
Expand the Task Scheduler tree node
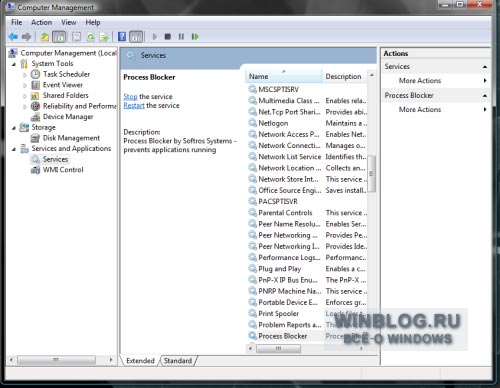[25, 75]
